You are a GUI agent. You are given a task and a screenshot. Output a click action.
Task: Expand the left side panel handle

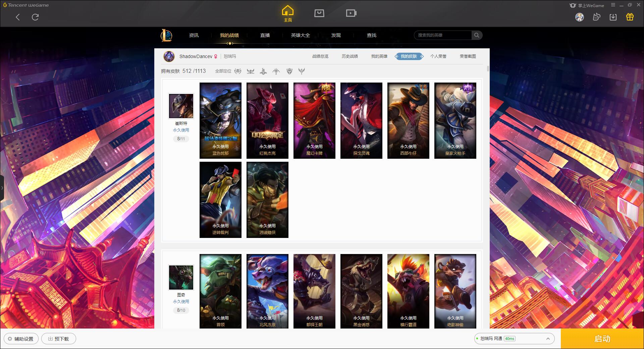click(x=2, y=188)
